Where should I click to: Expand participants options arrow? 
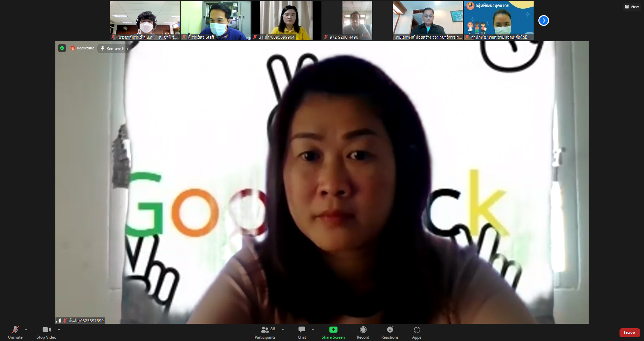283,330
